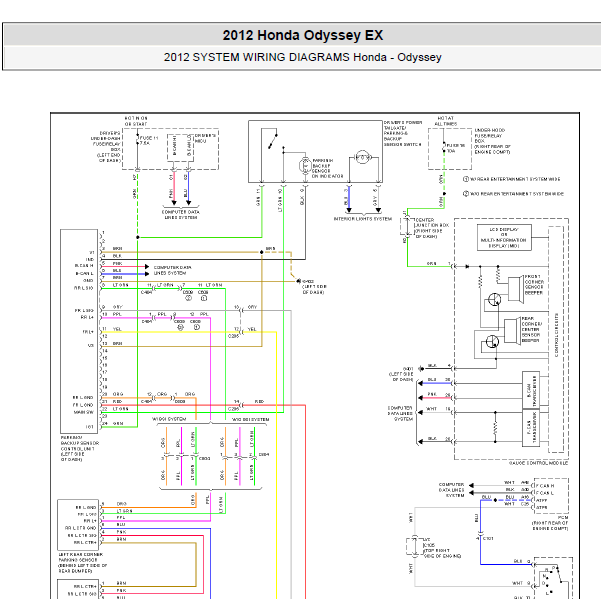Select the vertical 'CONTROL CIRCUITS' label
Image resolution: width=601 pixels, height=599 pixels.
[x=557, y=335]
